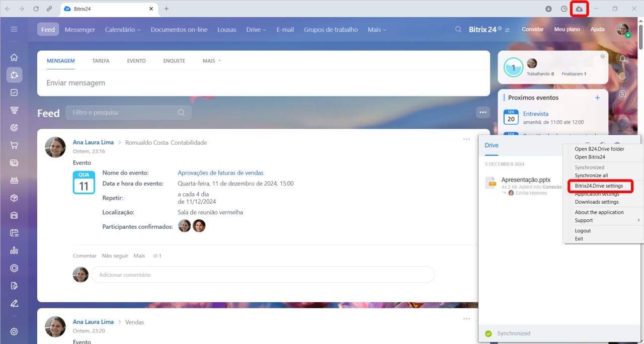Viewport: 644px width, 344px height.
Task: Open Documentos on-line nav item
Action: tap(179, 30)
